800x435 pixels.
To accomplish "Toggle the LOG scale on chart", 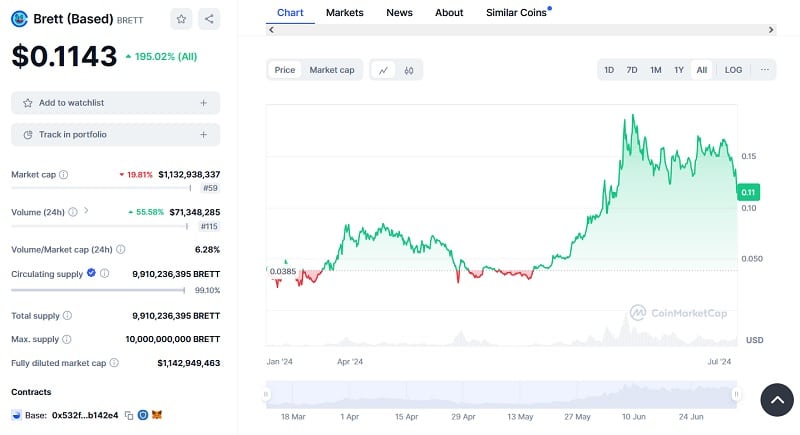I will click(x=733, y=70).
